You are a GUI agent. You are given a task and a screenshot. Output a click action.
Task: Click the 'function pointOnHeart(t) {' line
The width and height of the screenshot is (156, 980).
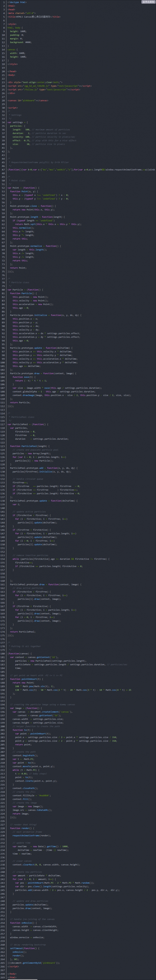pyautogui.click(x=27, y=680)
